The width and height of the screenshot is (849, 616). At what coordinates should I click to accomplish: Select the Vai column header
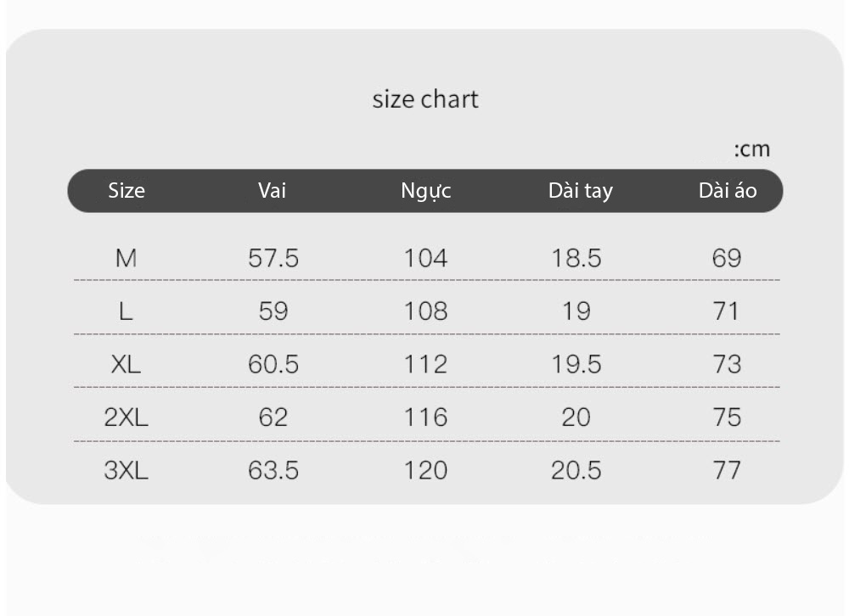click(x=272, y=191)
